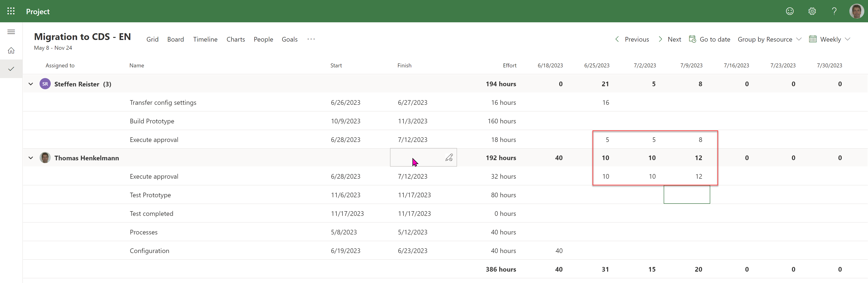The image size is (868, 283).
Task: Open the hamburger navigation menu
Action: point(11,32)
